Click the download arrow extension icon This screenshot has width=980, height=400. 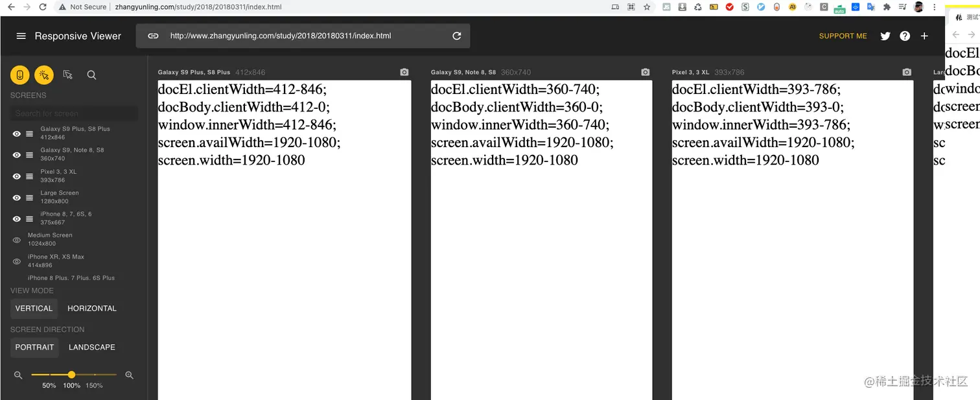coord(682,7)
